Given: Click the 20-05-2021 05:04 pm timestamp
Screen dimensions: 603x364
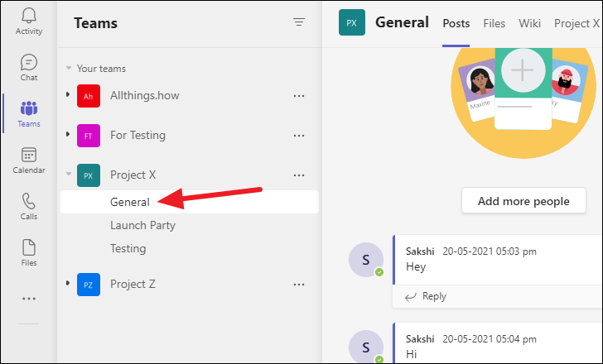Looking at the screenshot, I should (490, 339).
